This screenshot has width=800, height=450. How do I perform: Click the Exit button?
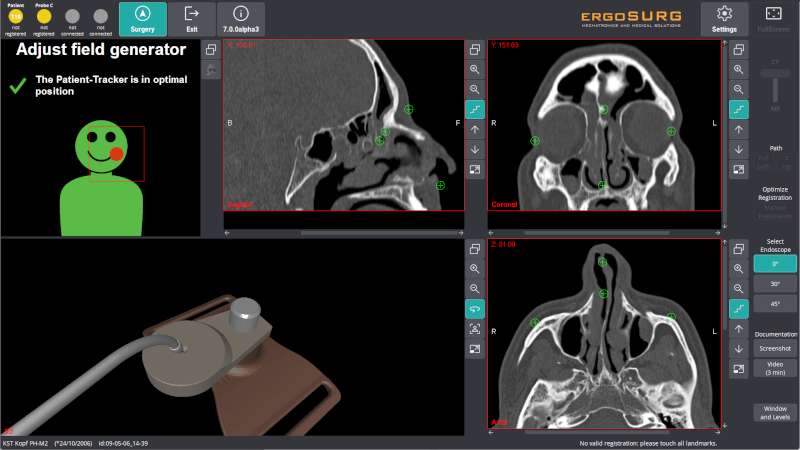point(191,16)
